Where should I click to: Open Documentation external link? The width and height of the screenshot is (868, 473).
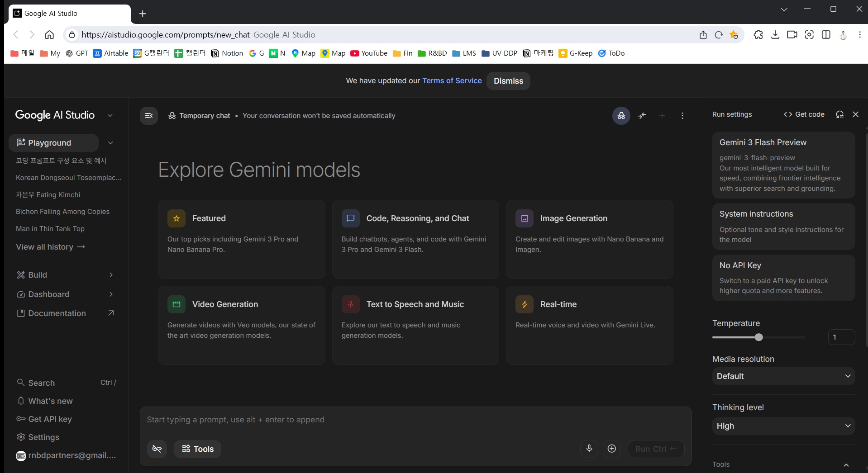[x=65, y=313]
